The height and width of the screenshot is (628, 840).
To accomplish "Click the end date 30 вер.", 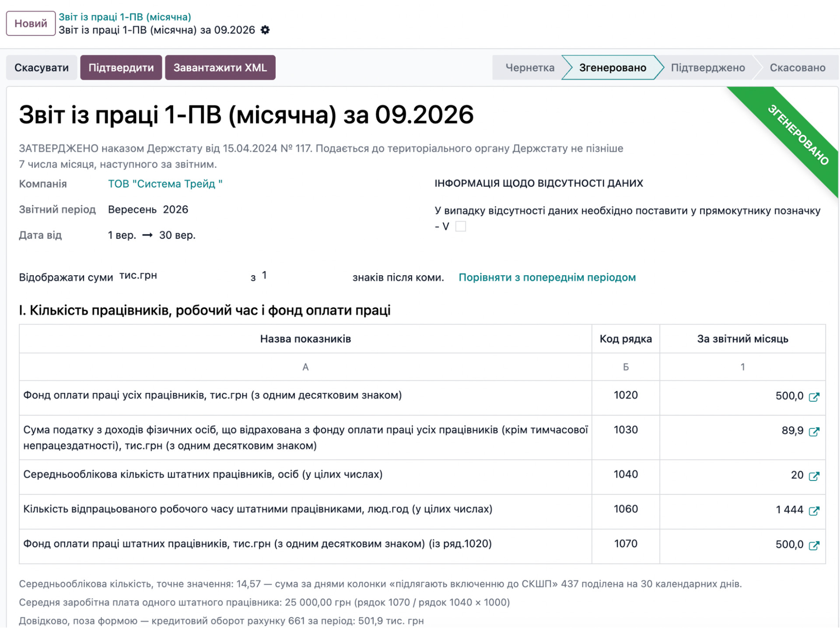I will tap(177, 235).
